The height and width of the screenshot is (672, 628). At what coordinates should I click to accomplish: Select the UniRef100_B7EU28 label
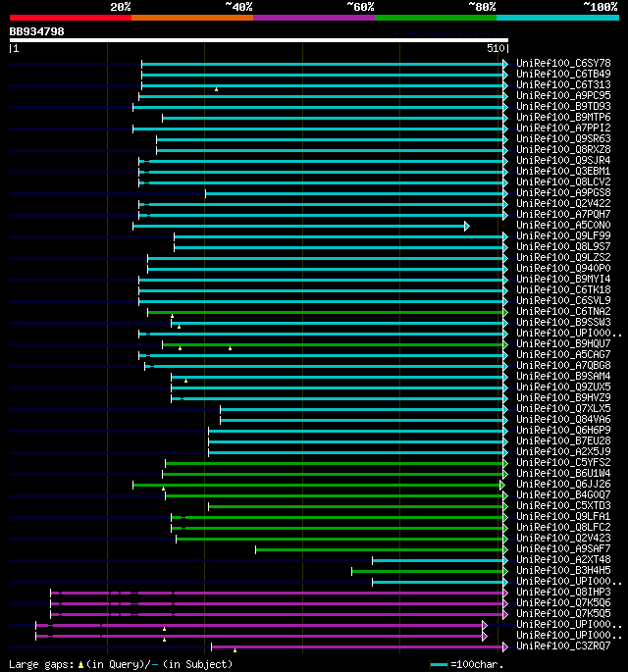pyautogui.click(x=563, y=440)
